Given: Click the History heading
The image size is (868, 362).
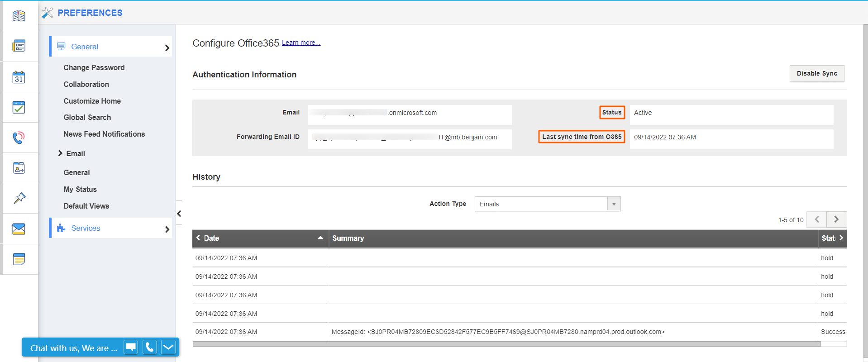Looking at the screenshot, I should [206, 177].
